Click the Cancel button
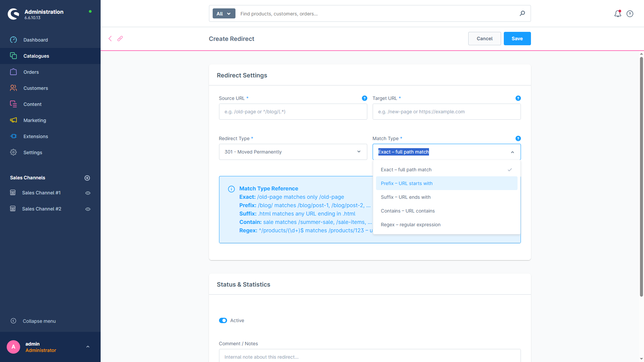The image size is (644, 362). pos(484,39)
